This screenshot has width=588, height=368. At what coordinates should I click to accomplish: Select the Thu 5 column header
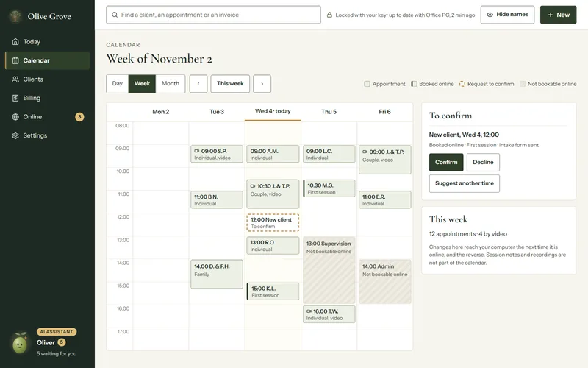point(329,112)
